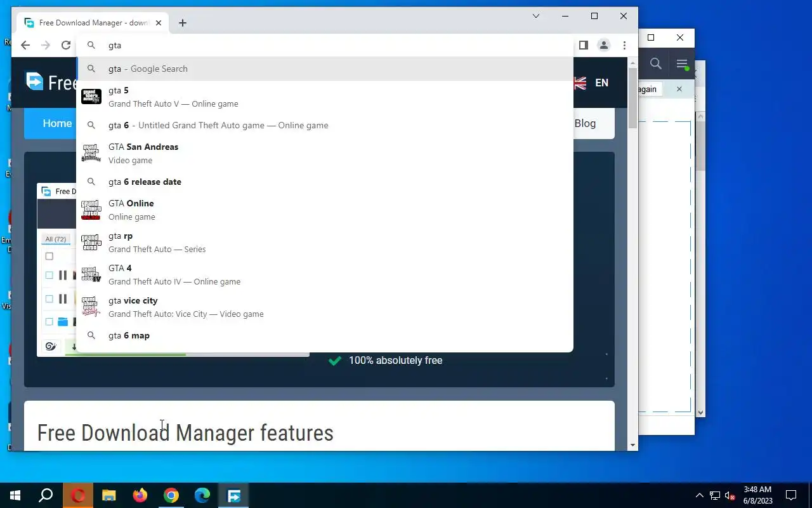Open a new Chrome tab with plus button
Viewport: 812px width, 508px height.
[183, 23]
